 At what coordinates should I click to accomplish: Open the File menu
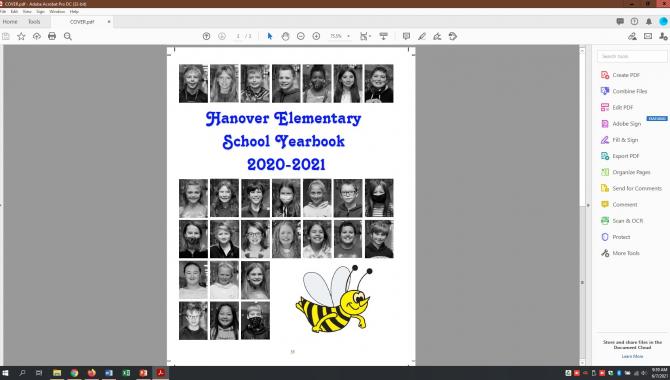pos(3,12)
